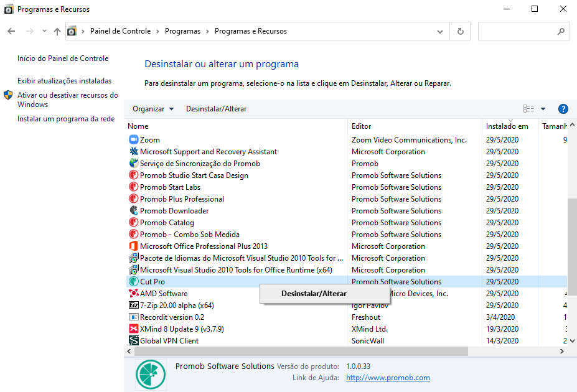The height and width of the screenshot is (392, 577).
Task: Click the search magnifier icon
Action: (x=561, y=31)
